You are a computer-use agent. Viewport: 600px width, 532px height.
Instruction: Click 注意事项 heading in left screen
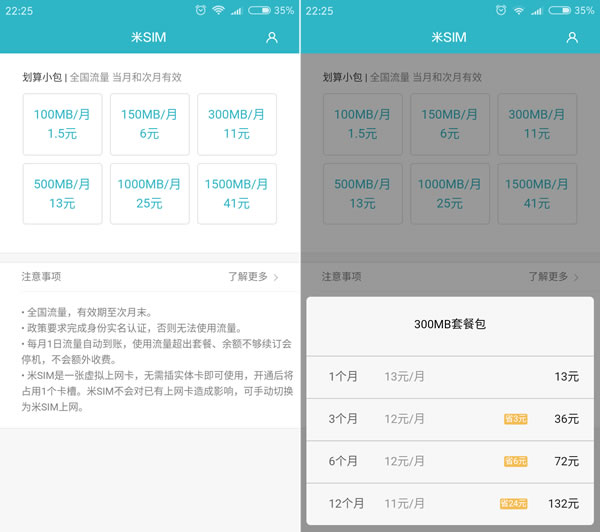click(41, 276)
